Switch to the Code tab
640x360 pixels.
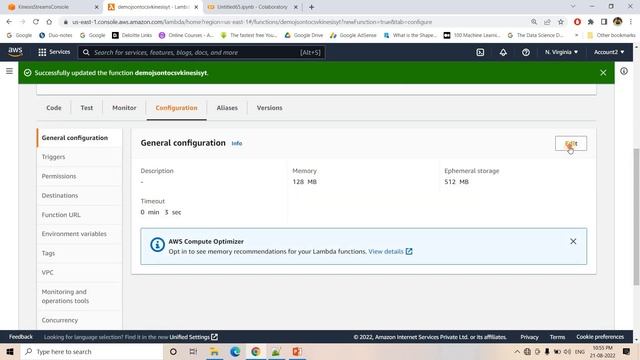54,108
